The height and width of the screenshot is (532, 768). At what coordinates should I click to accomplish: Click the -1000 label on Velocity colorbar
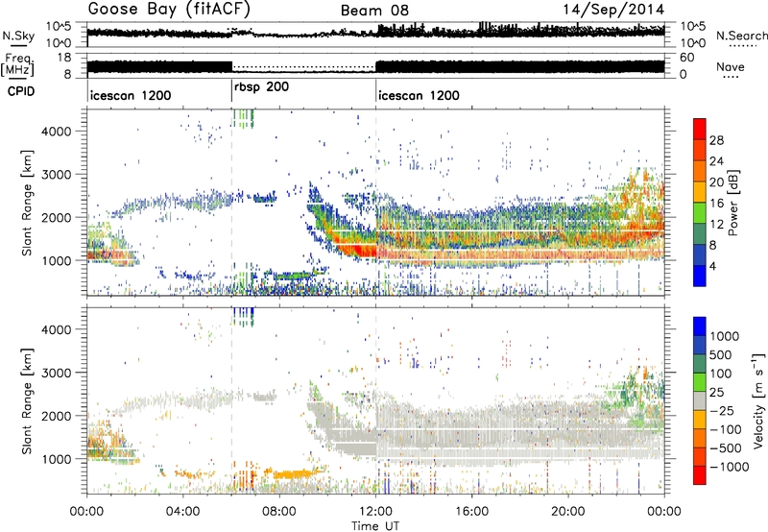coord(729,467)
